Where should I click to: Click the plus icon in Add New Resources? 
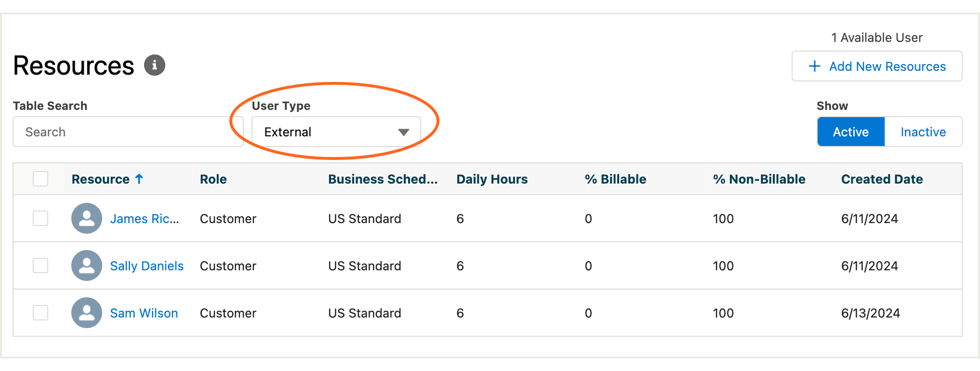point(814,66)
